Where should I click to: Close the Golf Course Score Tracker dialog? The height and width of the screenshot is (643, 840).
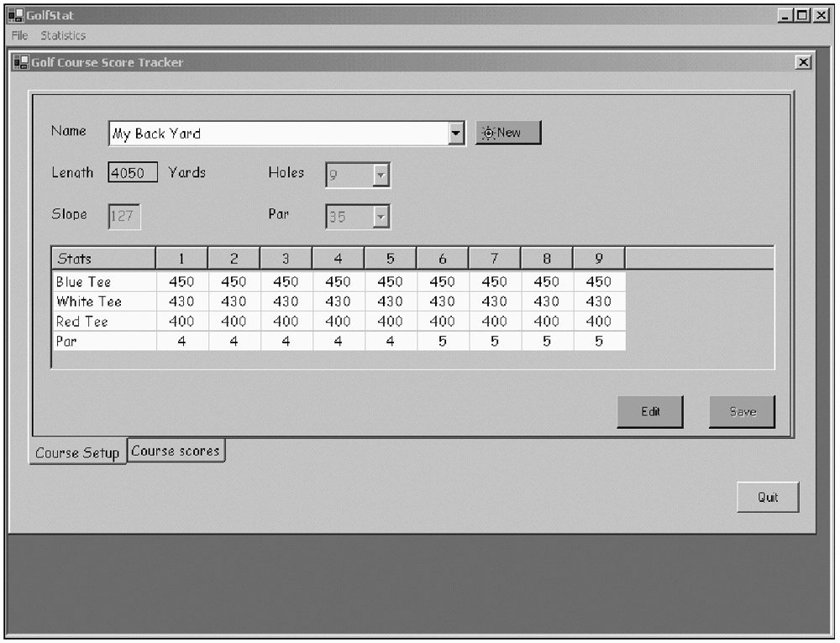pyautogui.click(x=803, y=63)
